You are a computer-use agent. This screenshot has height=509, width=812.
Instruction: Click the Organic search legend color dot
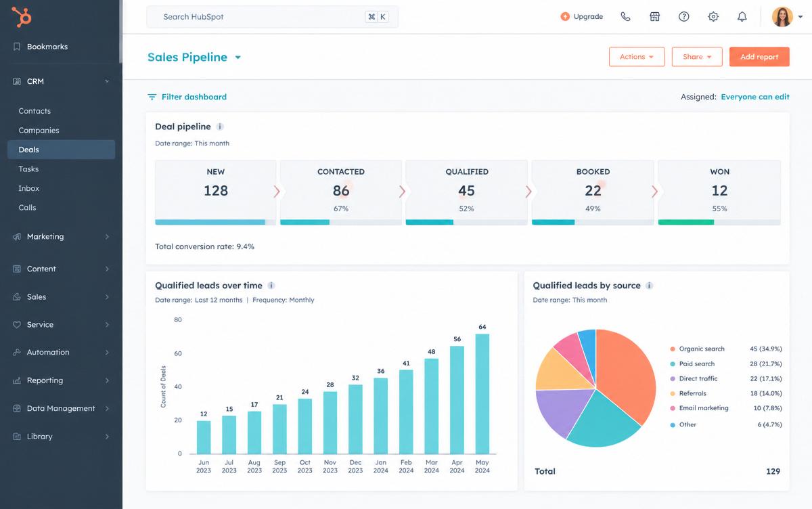click(673, 349)
